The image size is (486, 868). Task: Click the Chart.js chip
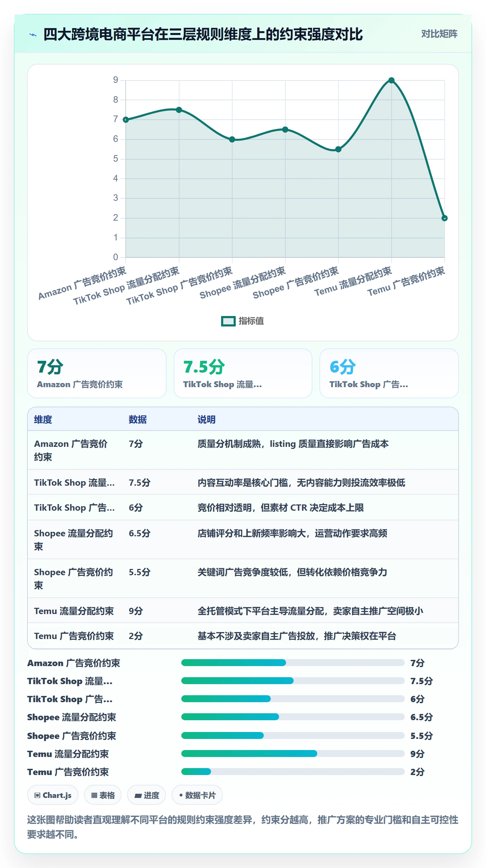click(53, 795)
